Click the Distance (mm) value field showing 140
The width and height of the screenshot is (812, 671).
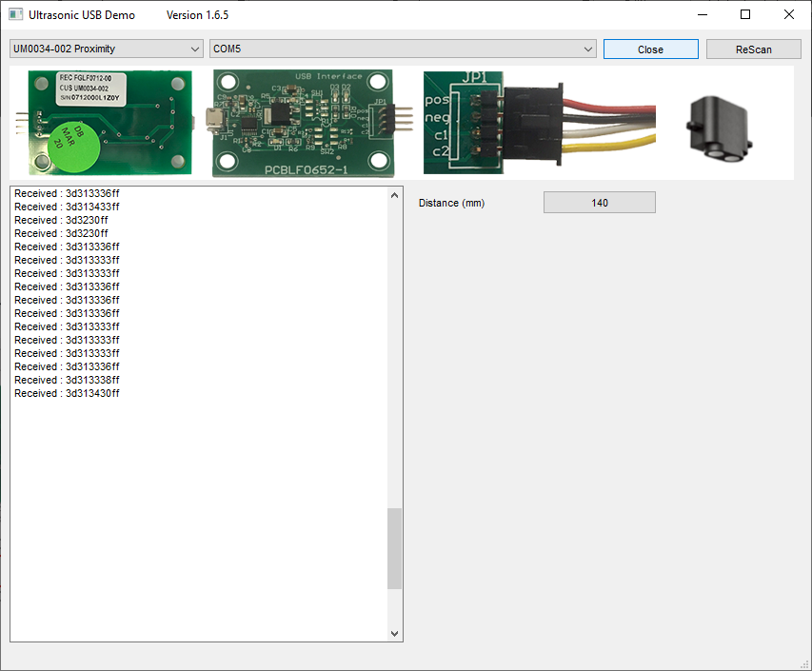[x=599, y=203]
